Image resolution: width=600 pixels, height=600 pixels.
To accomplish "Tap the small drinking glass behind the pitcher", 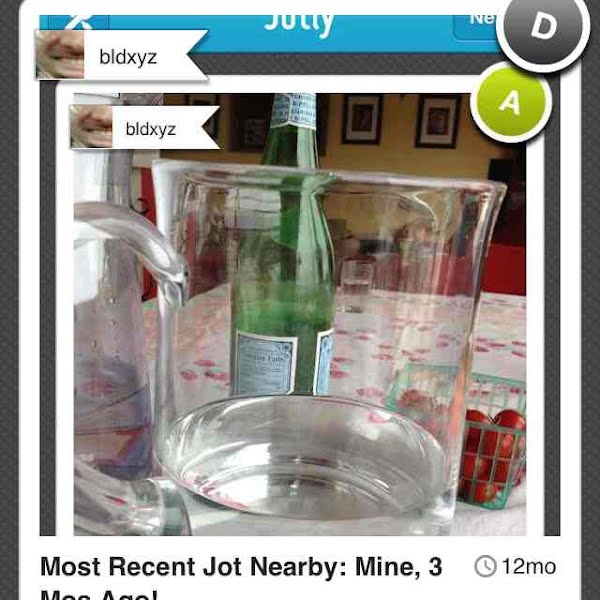I will click(x=355, y=284).
